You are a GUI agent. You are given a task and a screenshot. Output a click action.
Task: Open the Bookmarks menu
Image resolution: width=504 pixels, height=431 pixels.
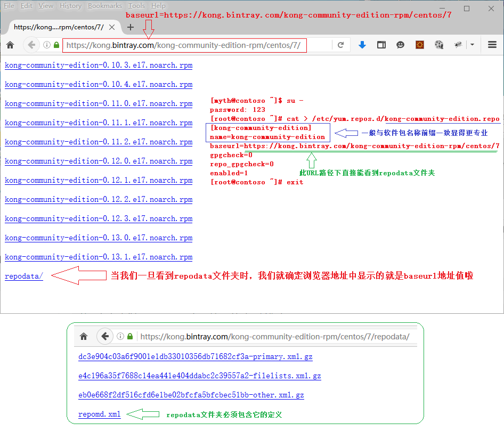105,6
